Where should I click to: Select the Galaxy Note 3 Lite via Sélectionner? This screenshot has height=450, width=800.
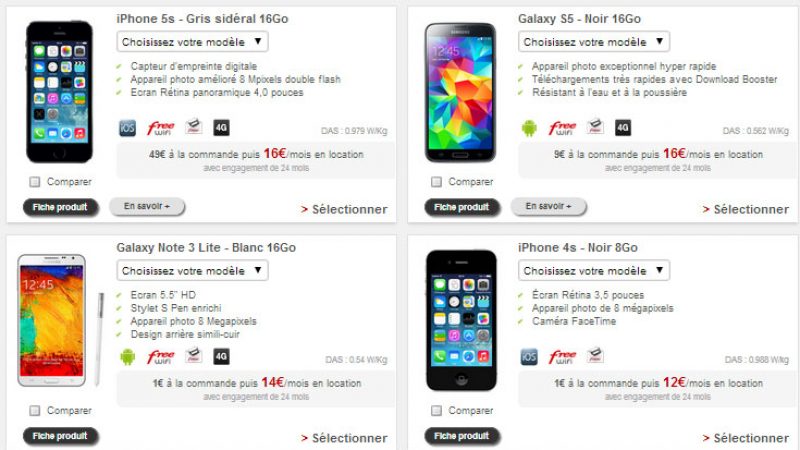click(x=344, y=438)
